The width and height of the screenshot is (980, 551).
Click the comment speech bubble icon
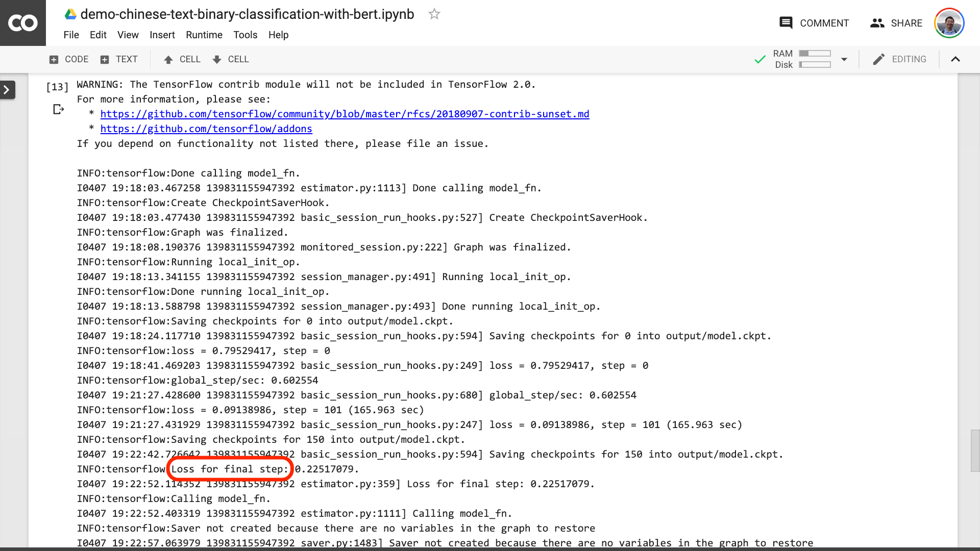pyautogui.click(x=786, y=23)
